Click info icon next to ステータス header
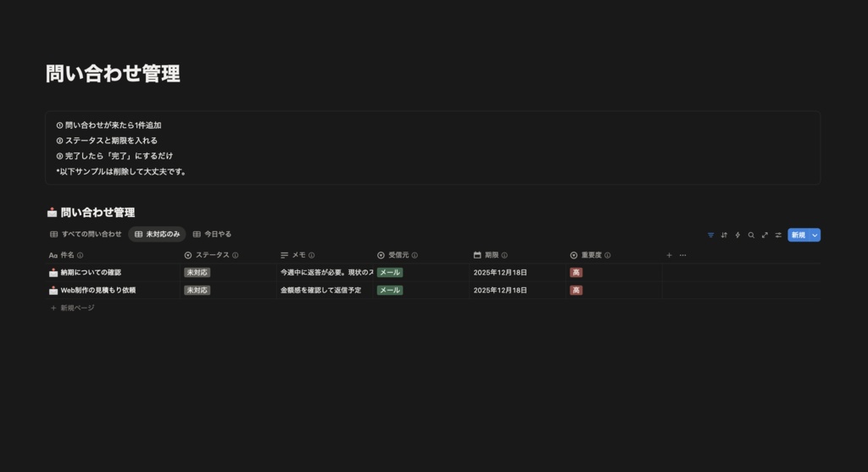 tap(236, 255)
